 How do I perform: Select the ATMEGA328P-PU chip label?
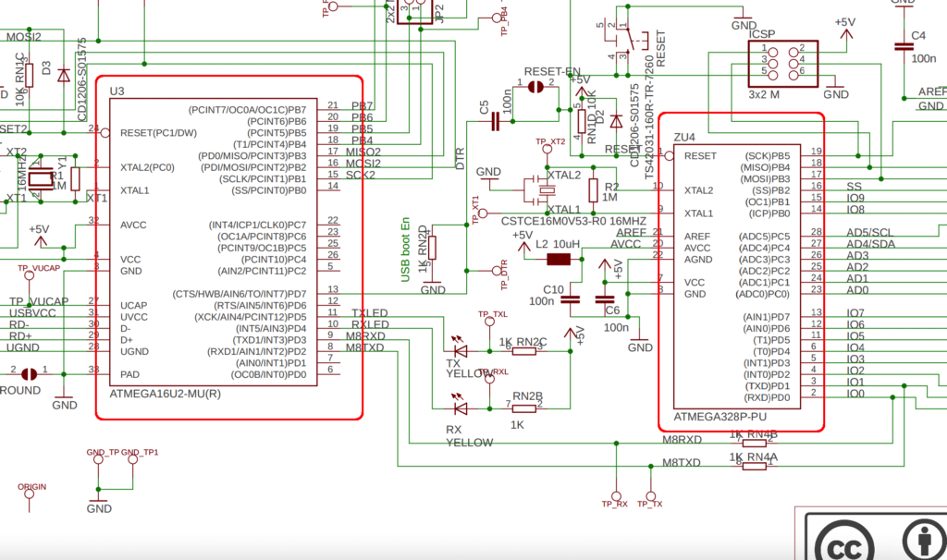tap(719, 417)
